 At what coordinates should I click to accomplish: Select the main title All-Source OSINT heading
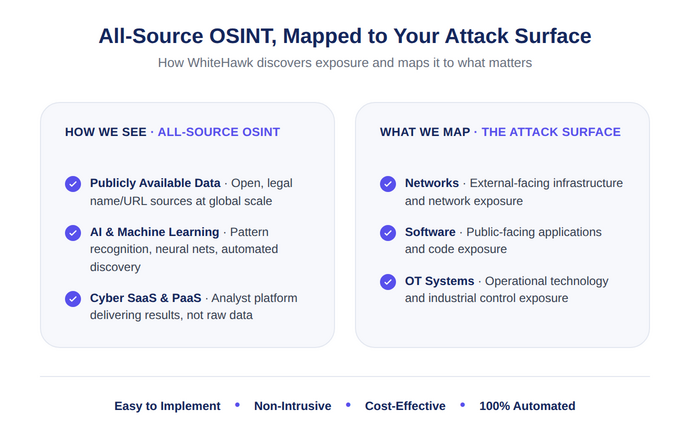pyautogui.click(x=345, y=36)
